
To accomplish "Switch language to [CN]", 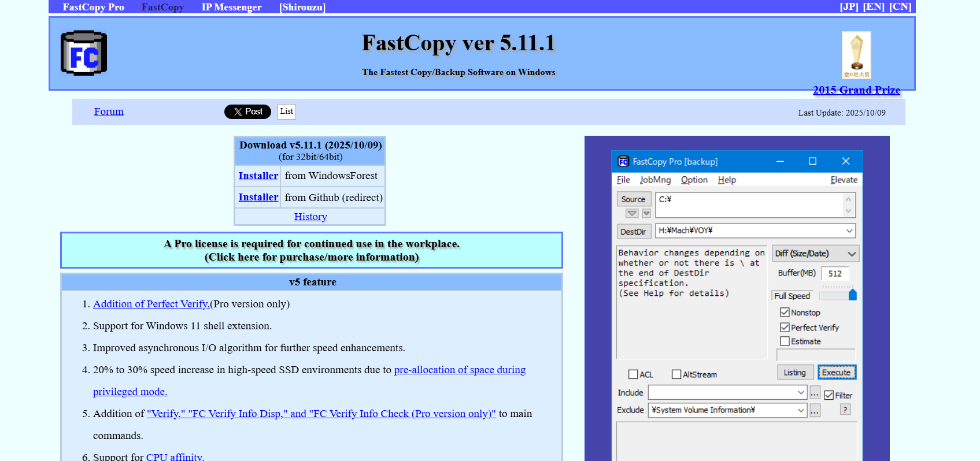I will click(x=900, y=7).
